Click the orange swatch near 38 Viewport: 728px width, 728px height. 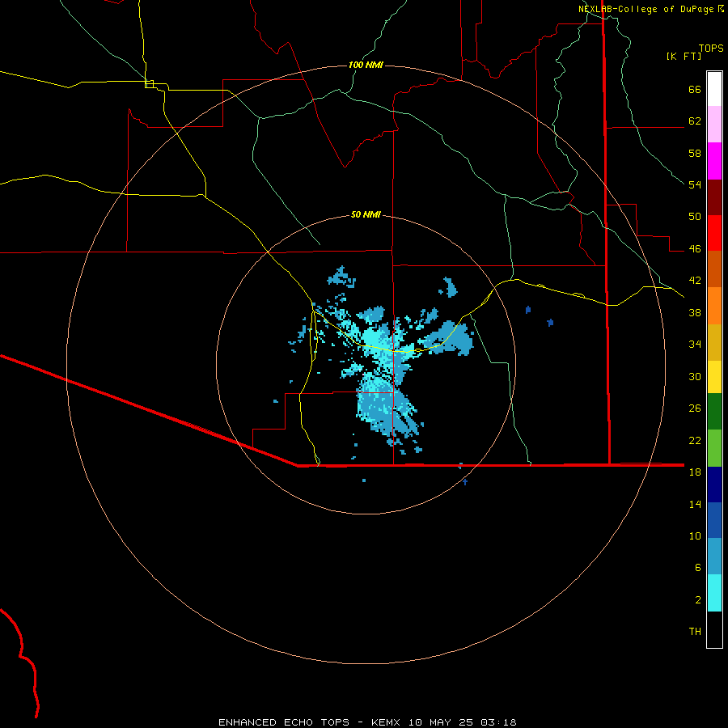click(x=714, y=306)
